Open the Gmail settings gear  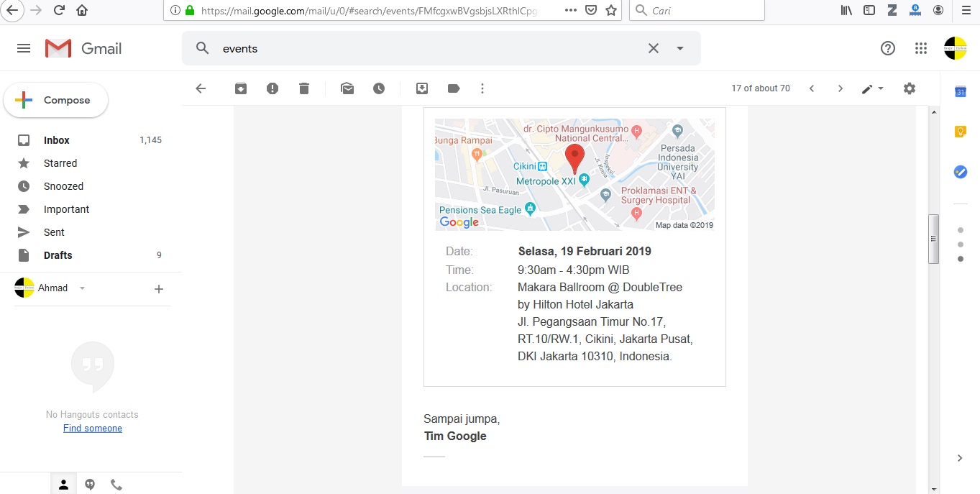click(910, 88)
